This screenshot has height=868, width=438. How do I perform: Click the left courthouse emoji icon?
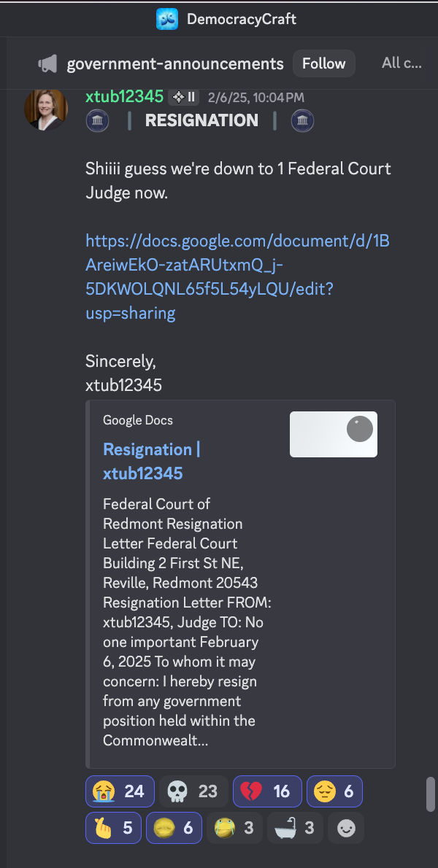click(98, 120)
